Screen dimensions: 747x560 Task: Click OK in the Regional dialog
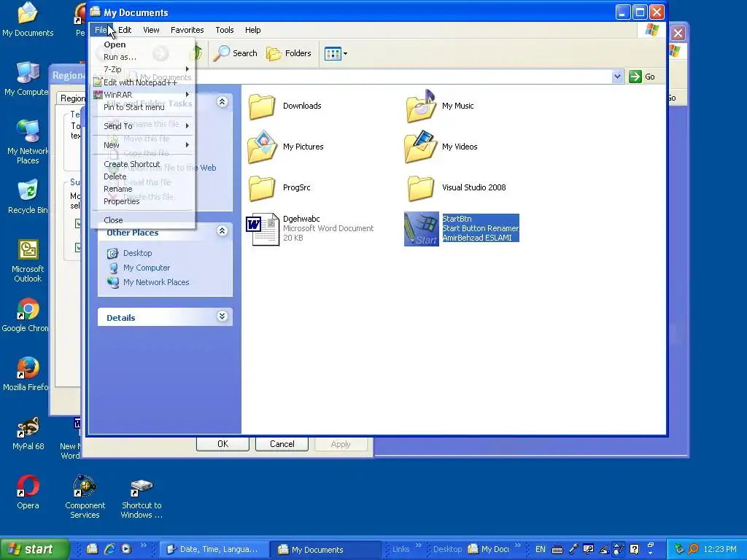click(223, 444)
